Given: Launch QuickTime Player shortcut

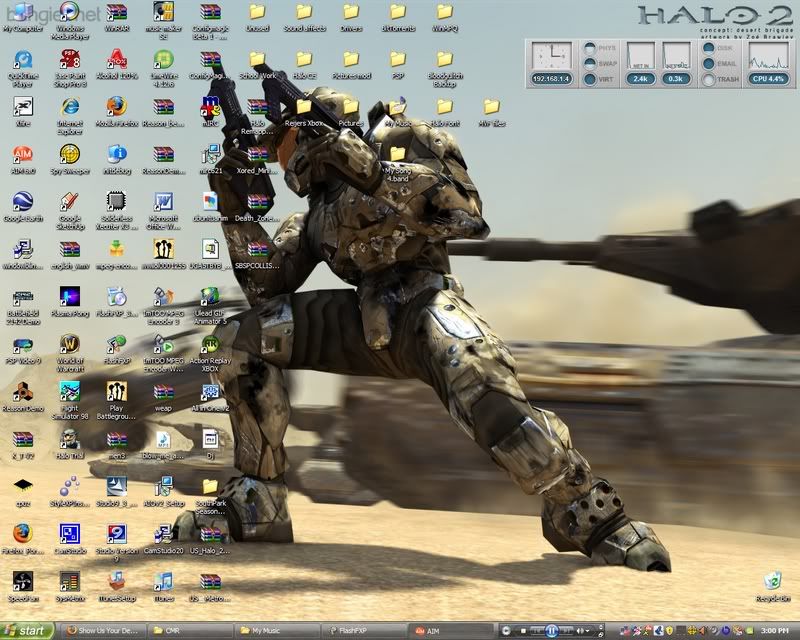Looking at the screenshot, I should pos(22,68).
